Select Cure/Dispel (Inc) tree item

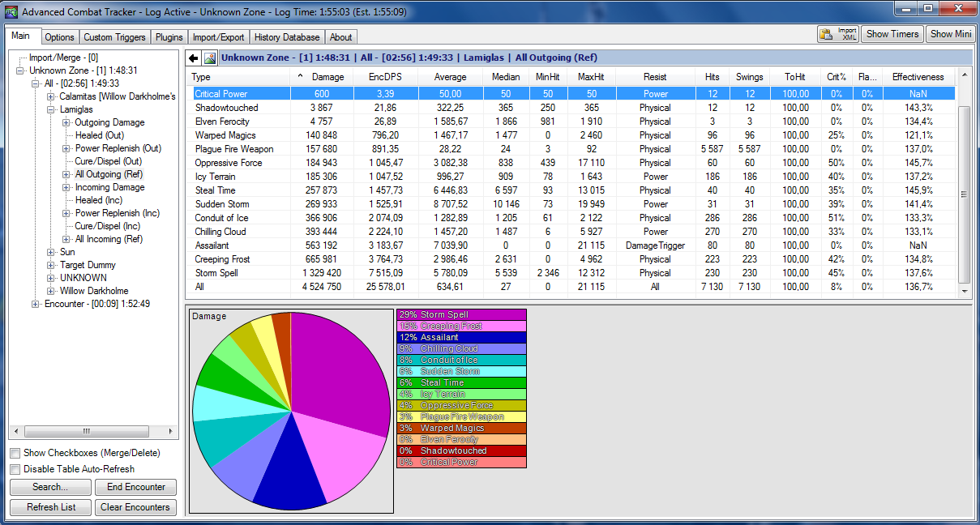click(107, 226)
